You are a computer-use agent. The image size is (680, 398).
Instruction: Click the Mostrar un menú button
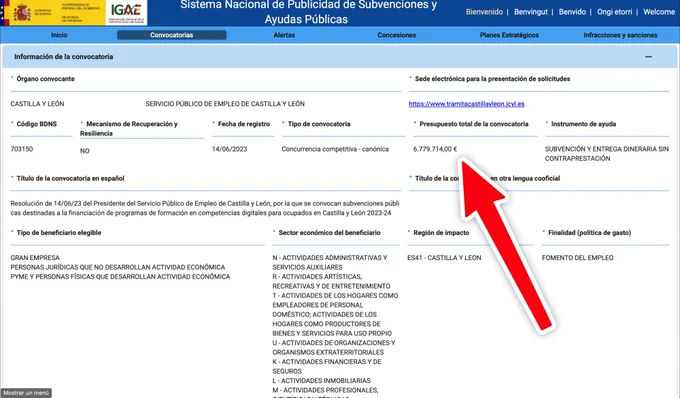26,393
